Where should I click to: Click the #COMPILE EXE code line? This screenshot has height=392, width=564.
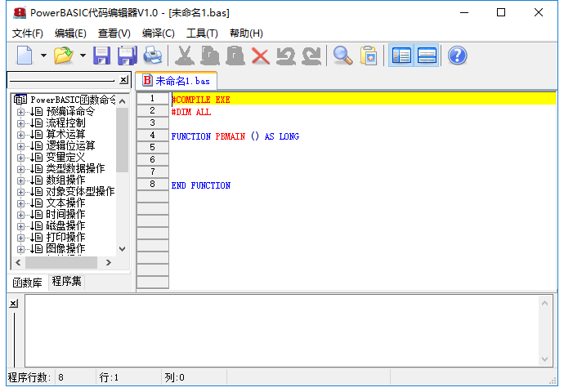[201, 100]
